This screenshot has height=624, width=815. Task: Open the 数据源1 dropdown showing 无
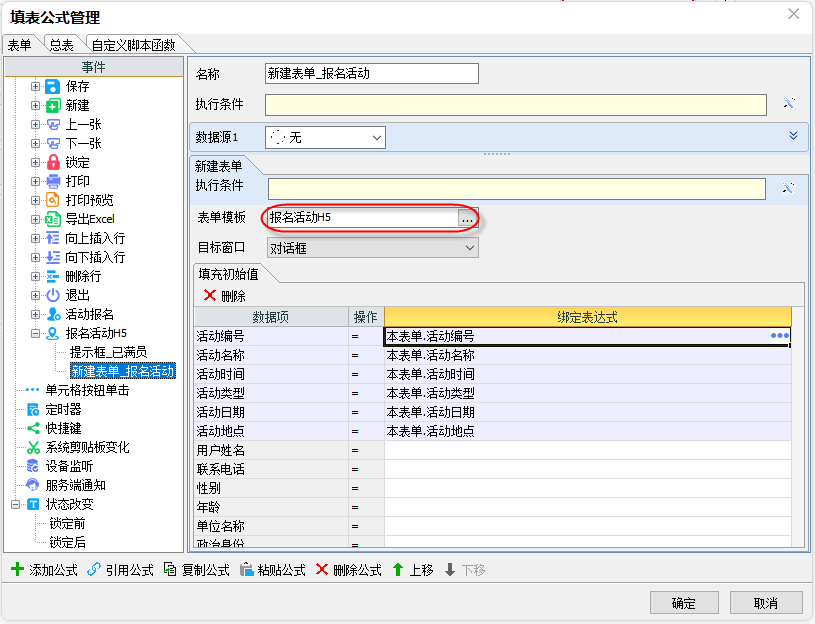point(325,138)
